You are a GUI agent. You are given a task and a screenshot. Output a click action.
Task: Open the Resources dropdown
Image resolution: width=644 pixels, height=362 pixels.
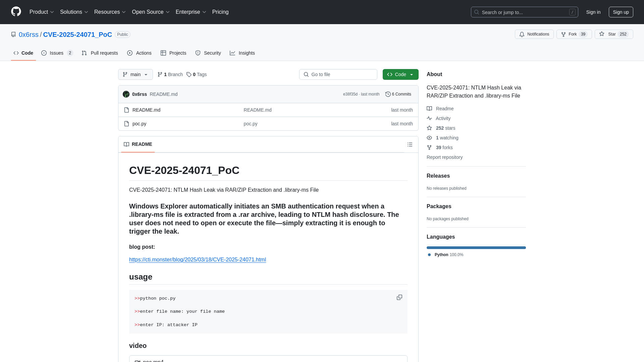click(x=110, y=12)
